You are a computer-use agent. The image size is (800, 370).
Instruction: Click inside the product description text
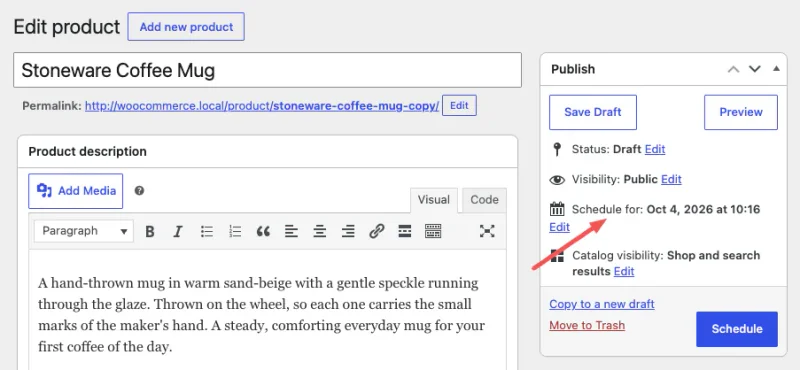tap(261, 316)
